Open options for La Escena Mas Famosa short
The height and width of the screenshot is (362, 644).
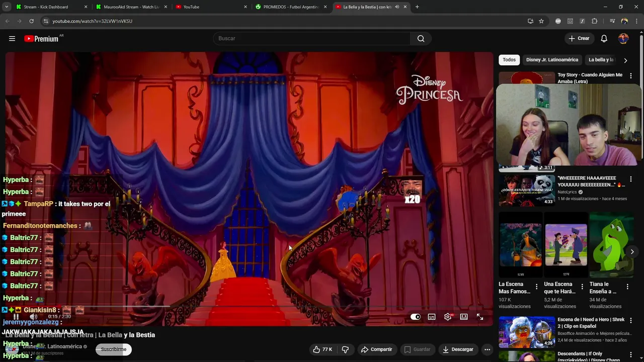536,287
